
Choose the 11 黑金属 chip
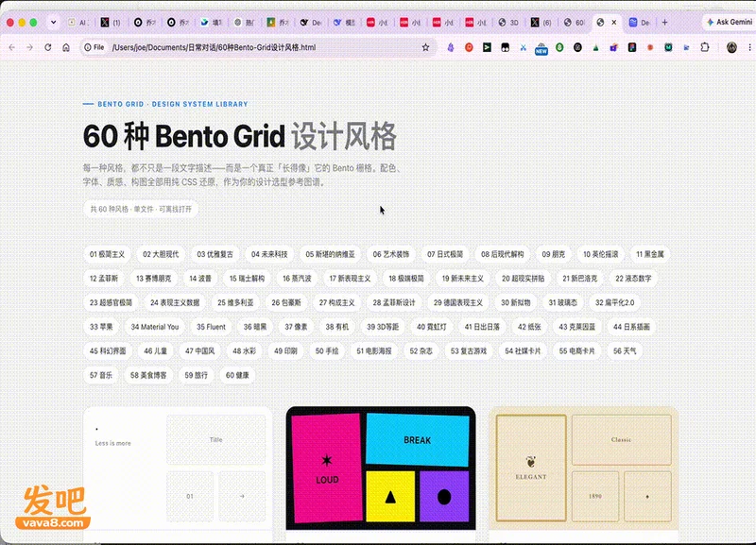coord(650,254)
